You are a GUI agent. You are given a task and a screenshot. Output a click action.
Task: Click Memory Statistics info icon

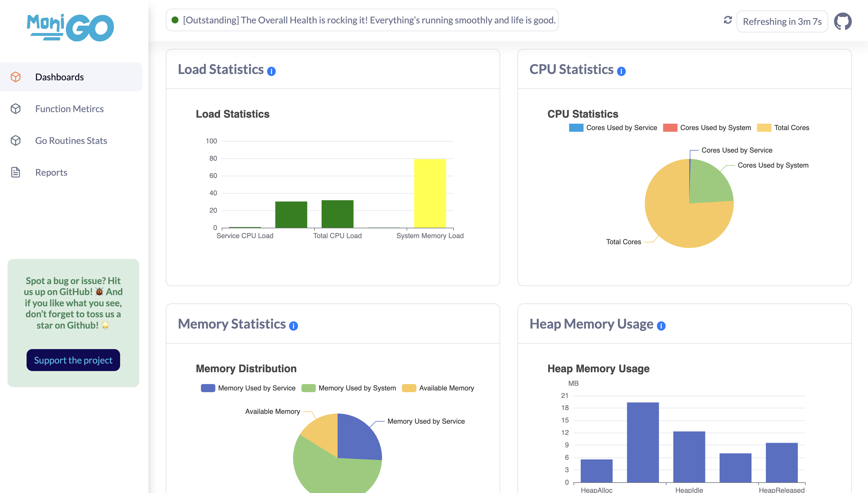[x=293, y=326]
